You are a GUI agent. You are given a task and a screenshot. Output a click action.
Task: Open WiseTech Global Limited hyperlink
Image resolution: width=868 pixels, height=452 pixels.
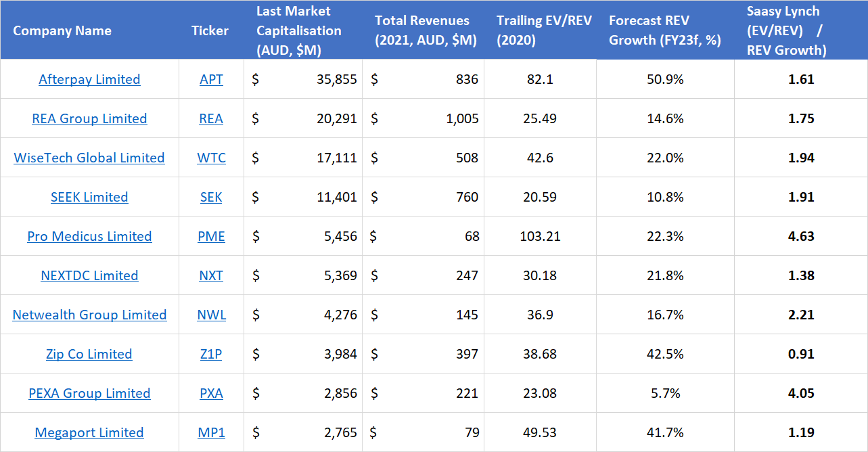point(89,158)
